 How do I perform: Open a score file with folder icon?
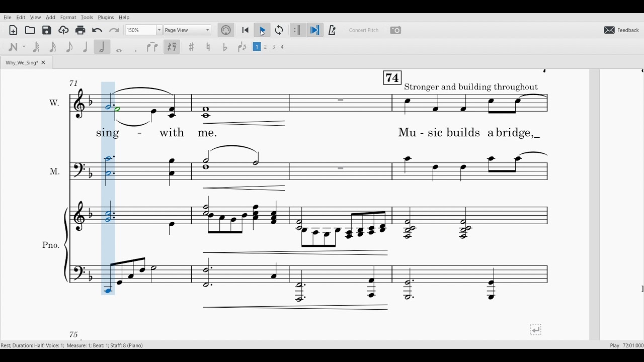[x=30, y=30]
